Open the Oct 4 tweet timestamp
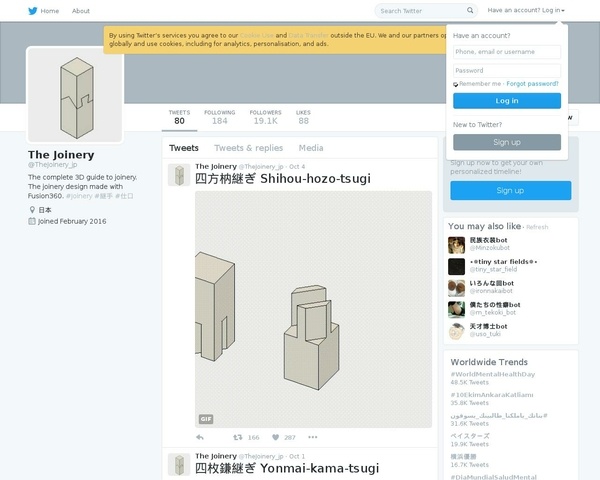The width and height of the screenshot is (600, 480). (297, 167)
